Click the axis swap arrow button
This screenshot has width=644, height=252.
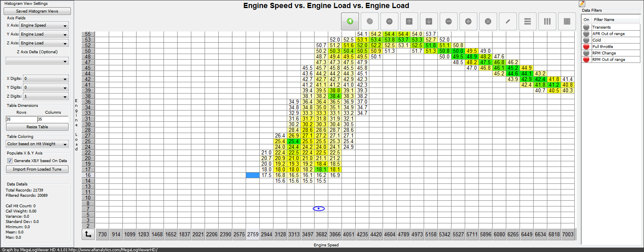(88, 234)
